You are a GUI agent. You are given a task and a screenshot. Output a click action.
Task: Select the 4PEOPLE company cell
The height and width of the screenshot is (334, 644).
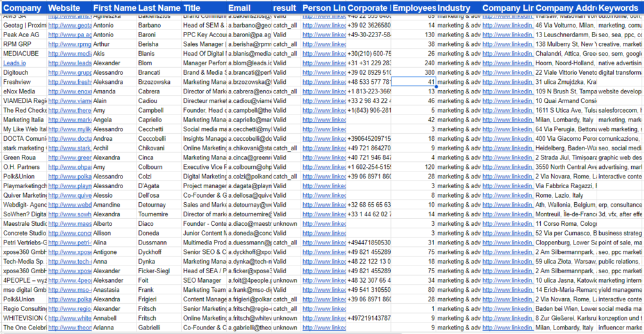(24, 280)
